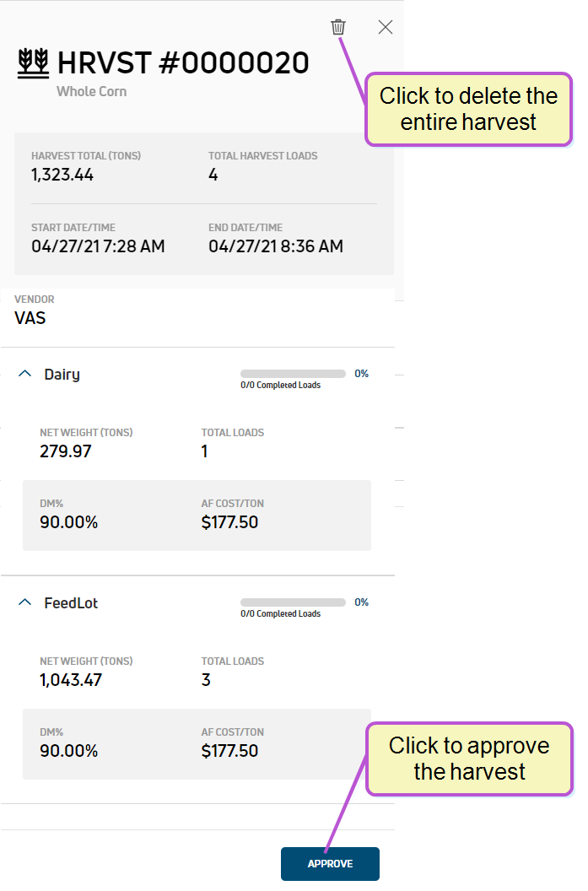This screenshot has height=891, width=588.
Task: Click the FeedLot net weight 1,043.47
Action: coord(71,679)
